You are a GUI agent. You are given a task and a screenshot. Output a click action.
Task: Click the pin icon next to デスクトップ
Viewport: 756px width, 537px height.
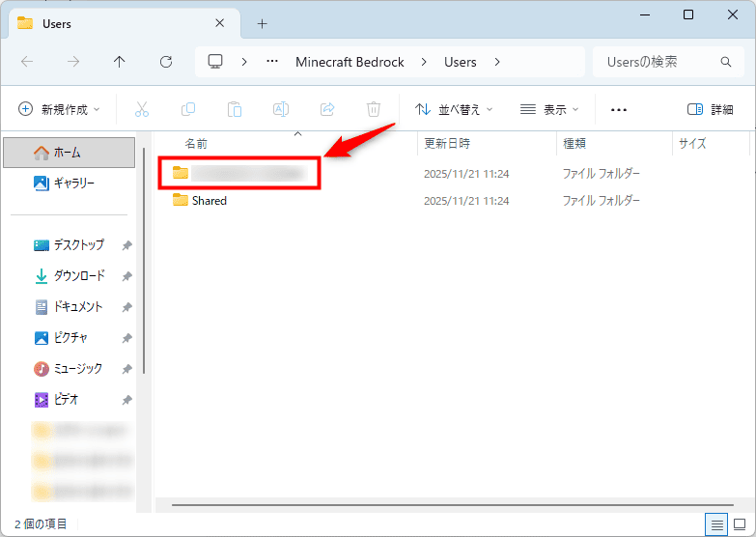pos(126,245)
